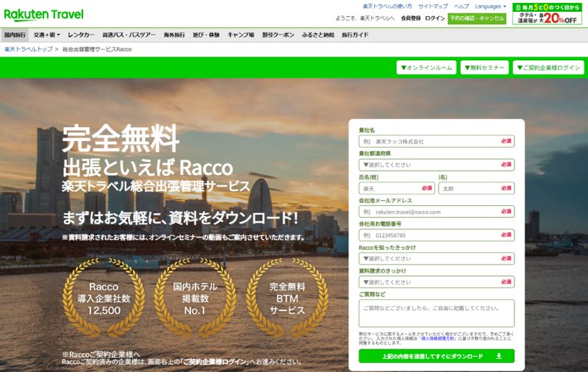Viewport: 588px width, 372px height.
Task: Submit the form and download materials
Action: tap(437, 356)
